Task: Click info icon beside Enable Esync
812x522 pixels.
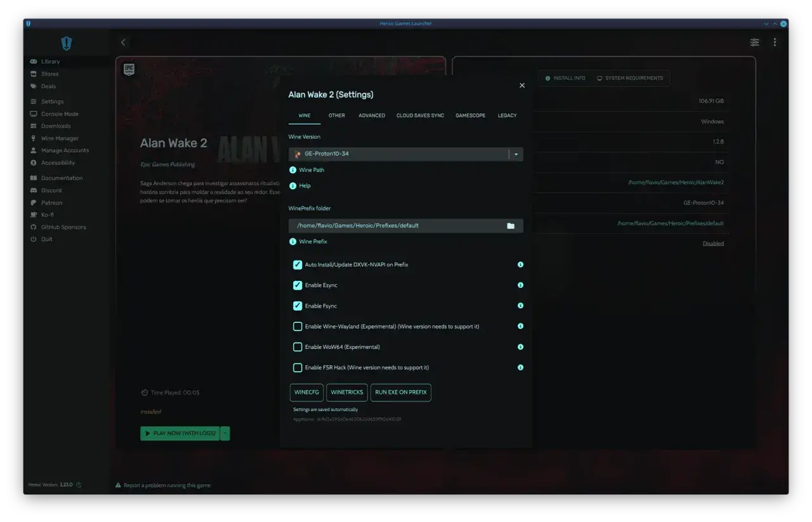Action: 520,285
